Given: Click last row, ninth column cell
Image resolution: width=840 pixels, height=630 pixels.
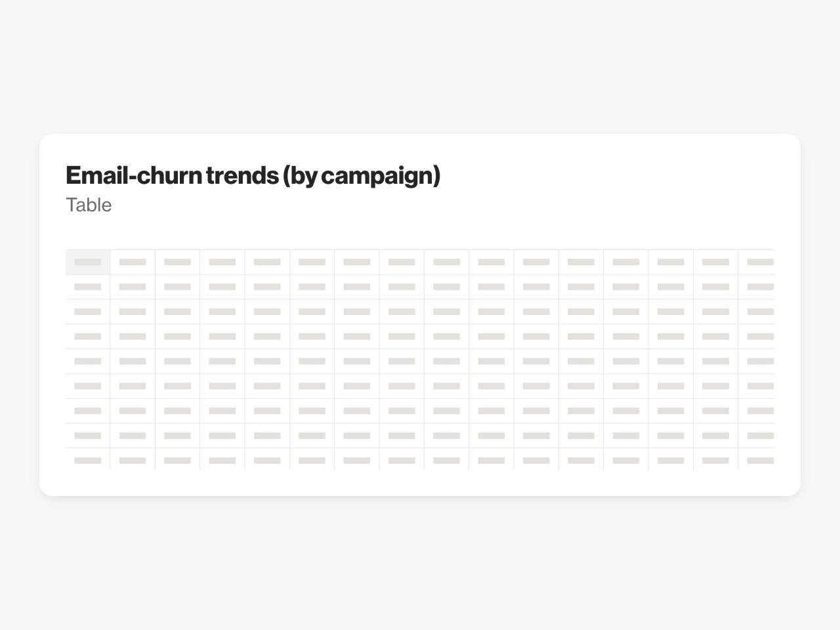Looking at the screenshot, I should point(446,459).
